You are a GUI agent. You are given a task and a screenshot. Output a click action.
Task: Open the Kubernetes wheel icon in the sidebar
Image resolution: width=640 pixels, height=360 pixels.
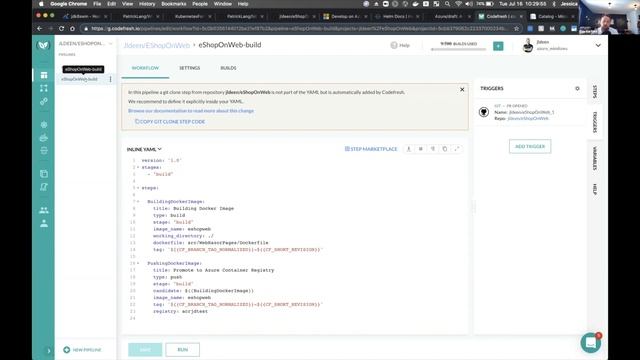coord(44,124)
